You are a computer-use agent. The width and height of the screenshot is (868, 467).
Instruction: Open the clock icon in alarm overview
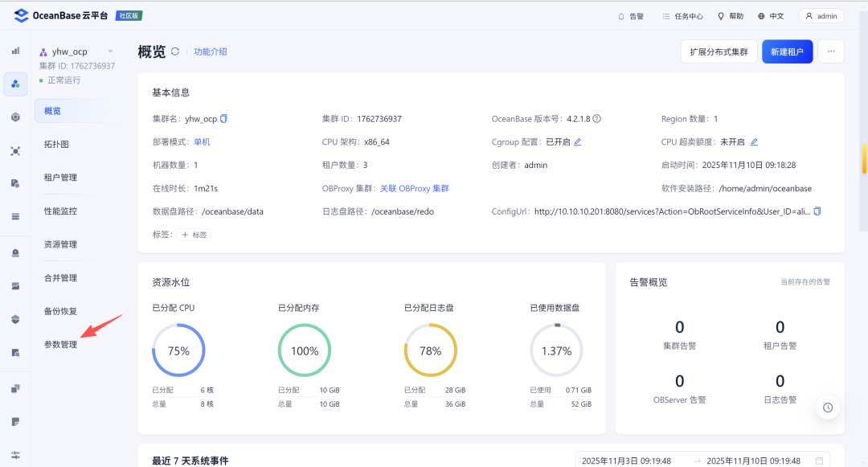tap(828, 408)
